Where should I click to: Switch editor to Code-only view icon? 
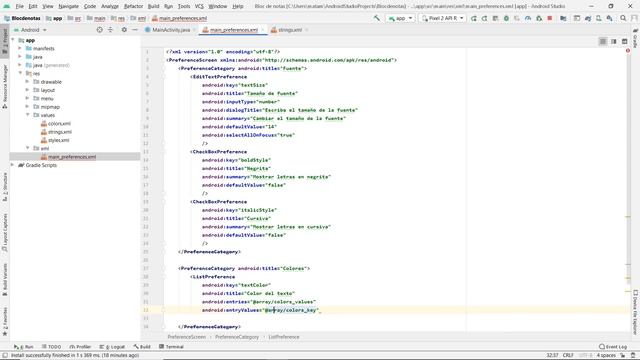(603, 41)
